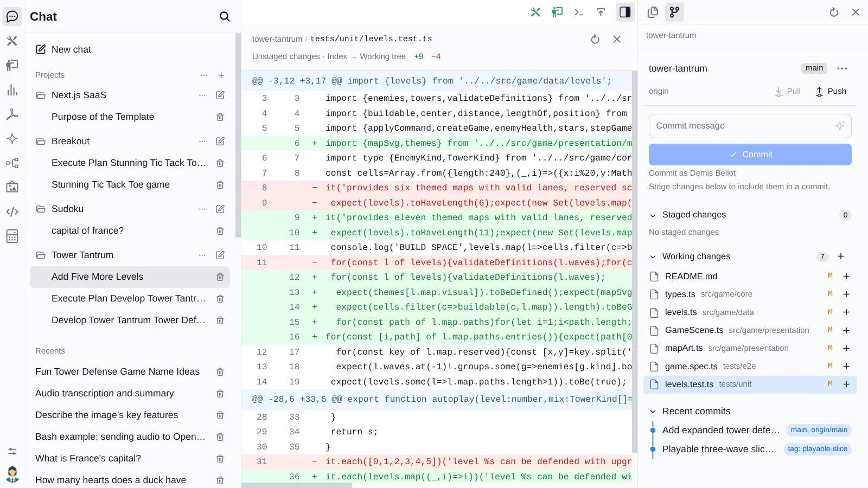Open the user avatar at bottom left
The image size is (868, 488).
(12, 474)
